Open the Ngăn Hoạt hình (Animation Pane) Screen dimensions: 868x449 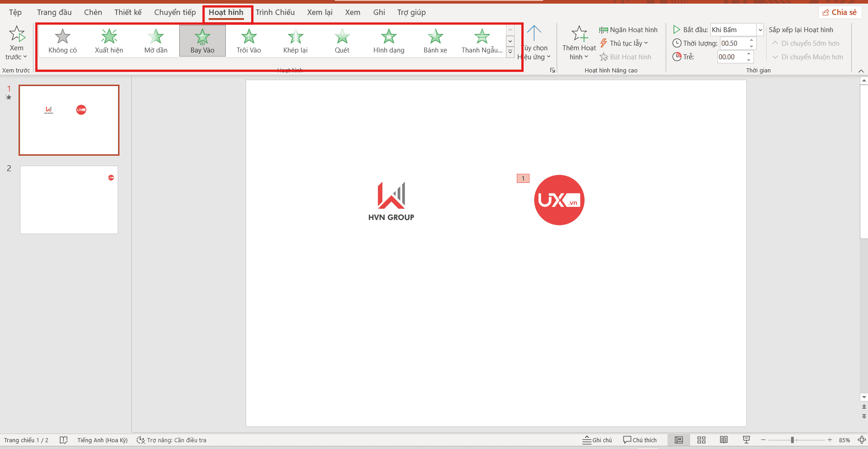point(628,29)
